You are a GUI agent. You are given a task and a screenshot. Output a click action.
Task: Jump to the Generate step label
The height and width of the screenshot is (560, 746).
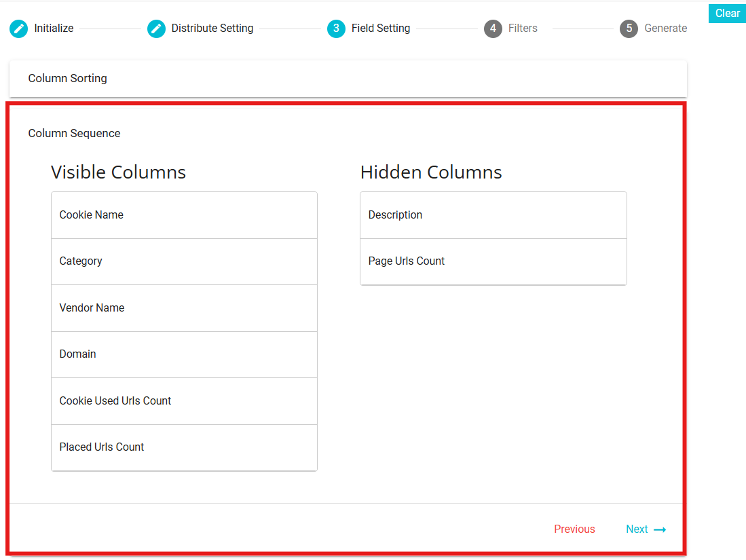click(665, 29)
